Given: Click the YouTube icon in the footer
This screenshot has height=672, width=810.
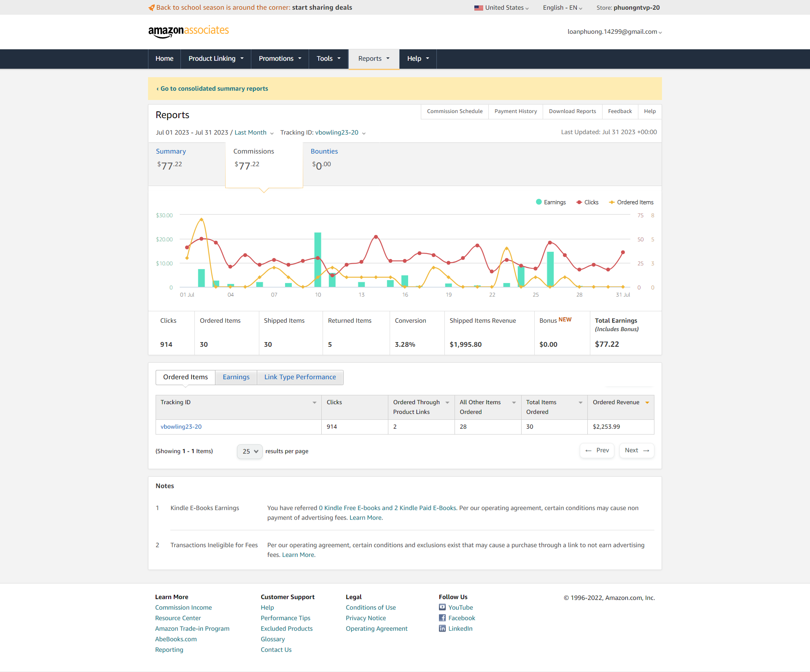Looking at the screenshot, I should pos(442,607).
